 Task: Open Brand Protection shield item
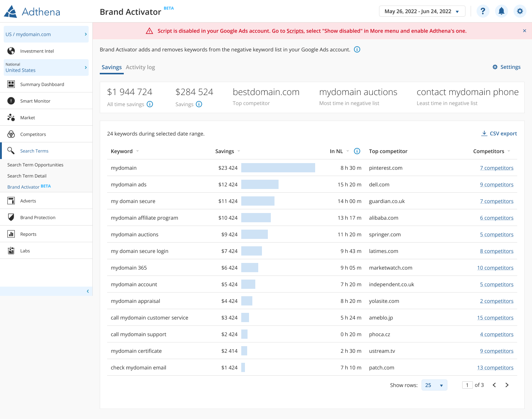pyautogui.click(x=38, y=217)
